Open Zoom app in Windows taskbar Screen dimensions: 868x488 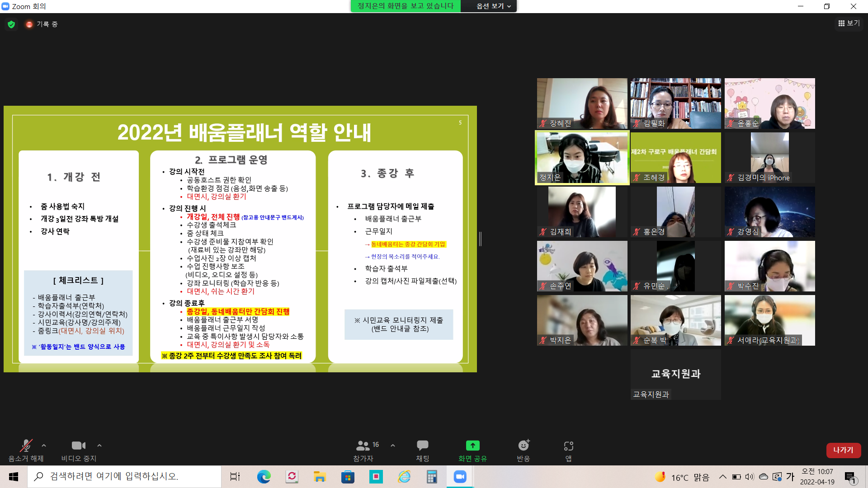[460, 477]
